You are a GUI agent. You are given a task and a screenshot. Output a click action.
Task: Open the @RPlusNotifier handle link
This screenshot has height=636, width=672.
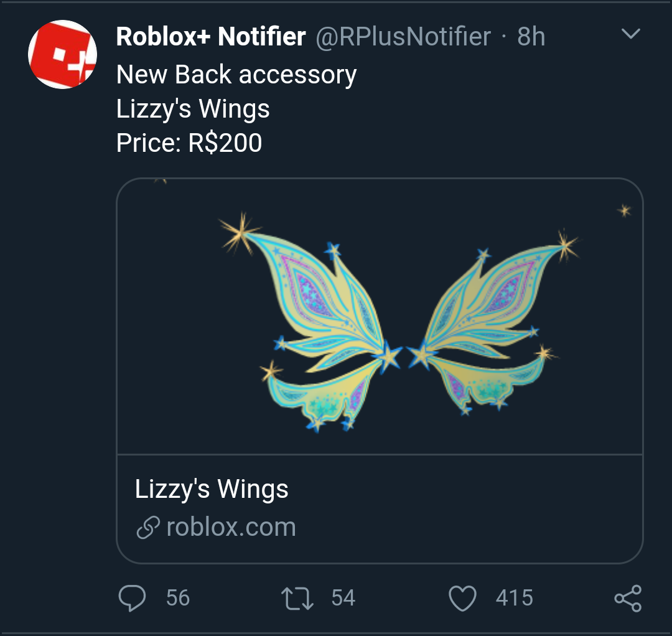point(403,37)
